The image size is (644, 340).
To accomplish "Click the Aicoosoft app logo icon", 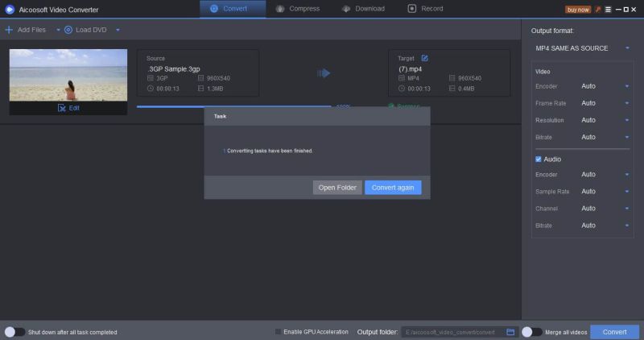I will (x=10, y=9).
